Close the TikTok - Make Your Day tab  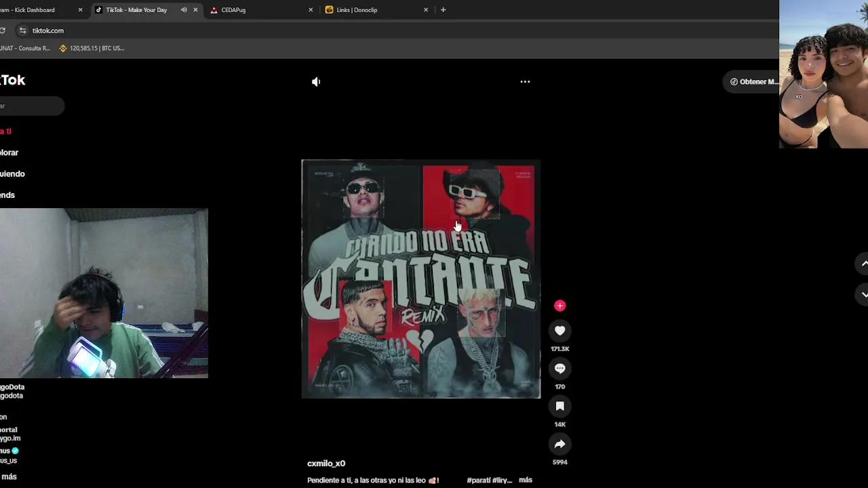(x=195, y=10)
